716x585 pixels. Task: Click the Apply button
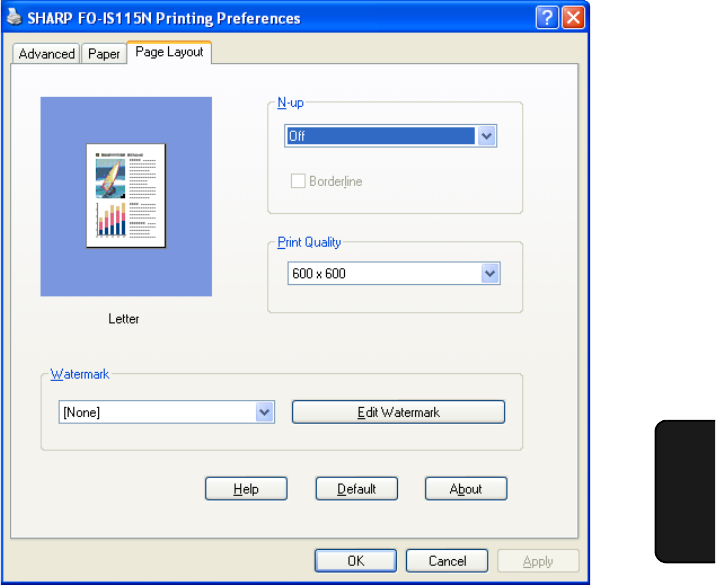538,561
